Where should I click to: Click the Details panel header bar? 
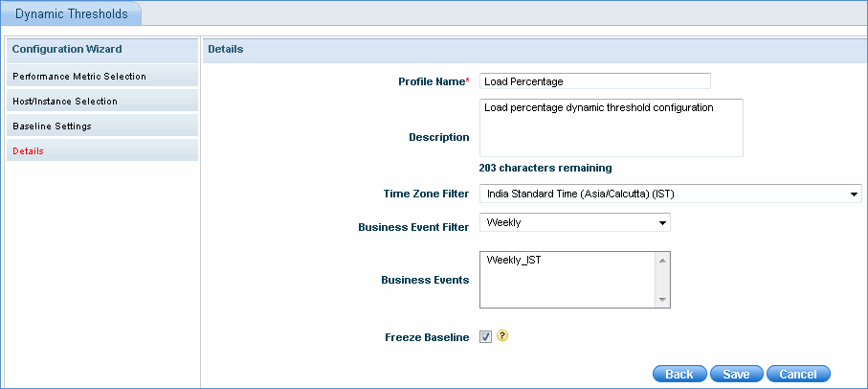pyautogui.click(x=534, y=49)
